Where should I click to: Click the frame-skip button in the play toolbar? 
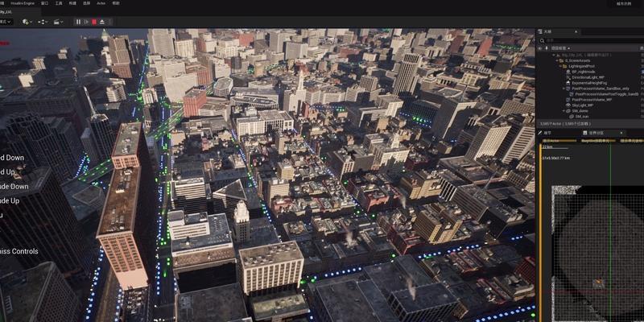pyautogui.click(x=87, y=22)
